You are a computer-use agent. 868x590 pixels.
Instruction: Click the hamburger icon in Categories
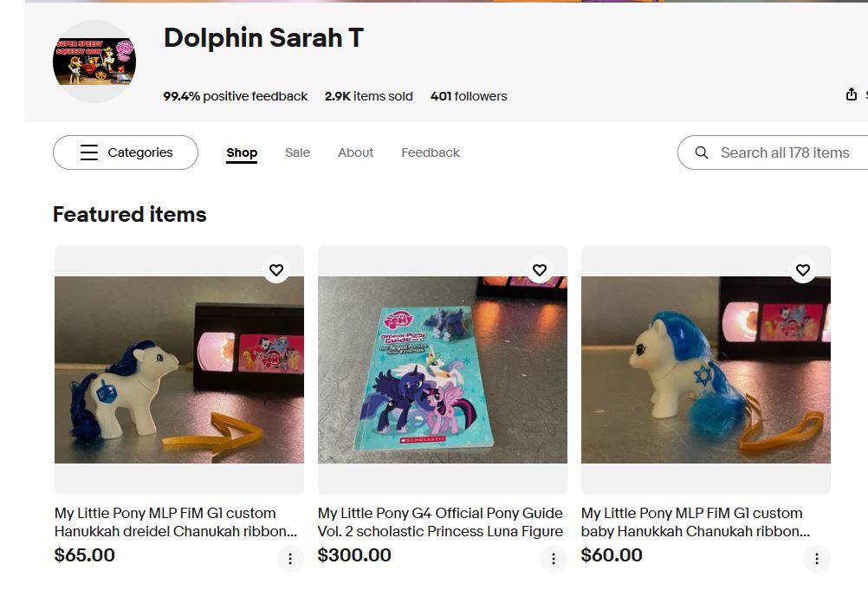point(89,152)
